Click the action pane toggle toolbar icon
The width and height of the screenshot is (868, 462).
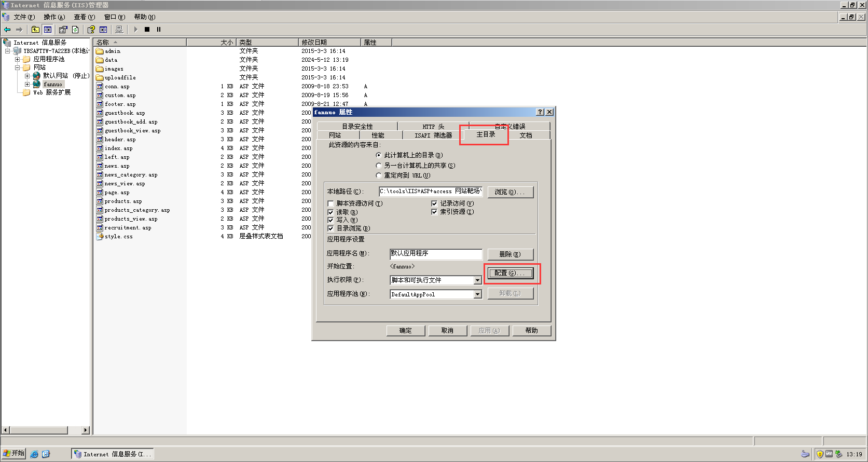[x=103, y=30]
